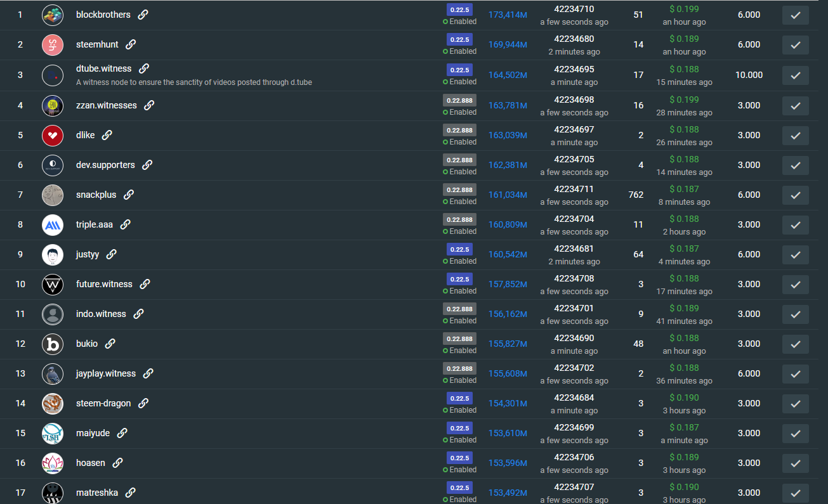Open steem-dragon link icon
This screenshot has height=504, width=828.
click(143, 403)
